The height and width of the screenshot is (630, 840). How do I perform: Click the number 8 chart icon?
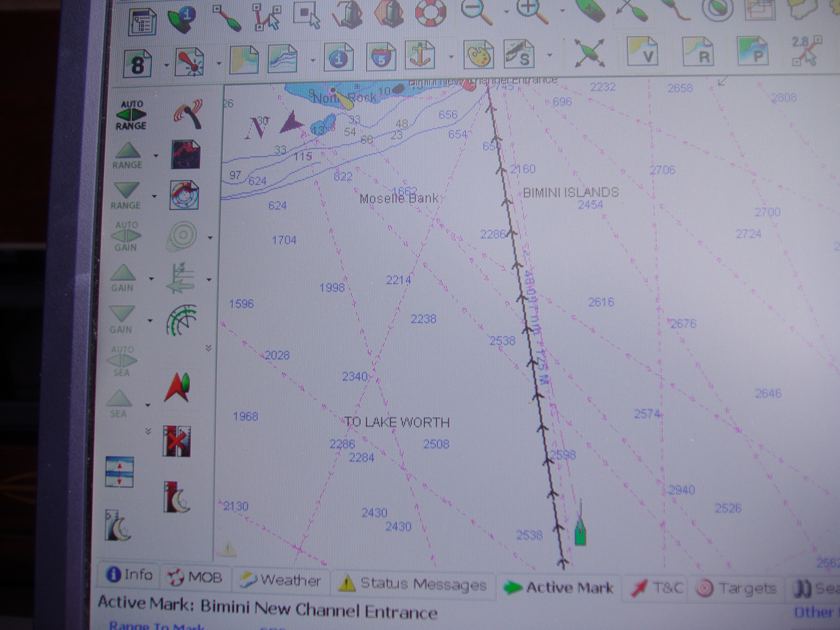pos(137,63)
